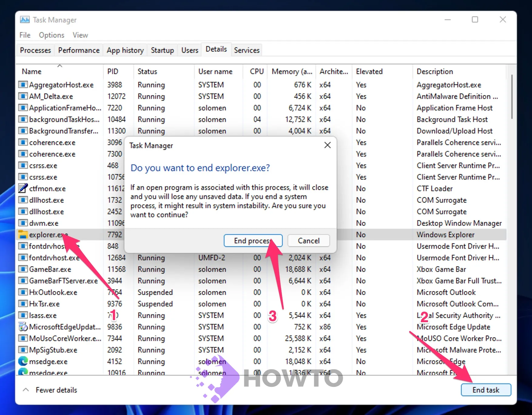This screenshot has height=415, width=532.
Task: Click the GameBarFTServer.exe process icon
Action: 23,281
